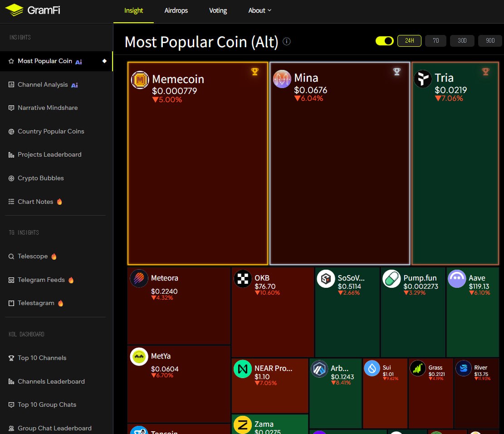
Task: Switch to the 90D time range
Action: pos(490,41)
